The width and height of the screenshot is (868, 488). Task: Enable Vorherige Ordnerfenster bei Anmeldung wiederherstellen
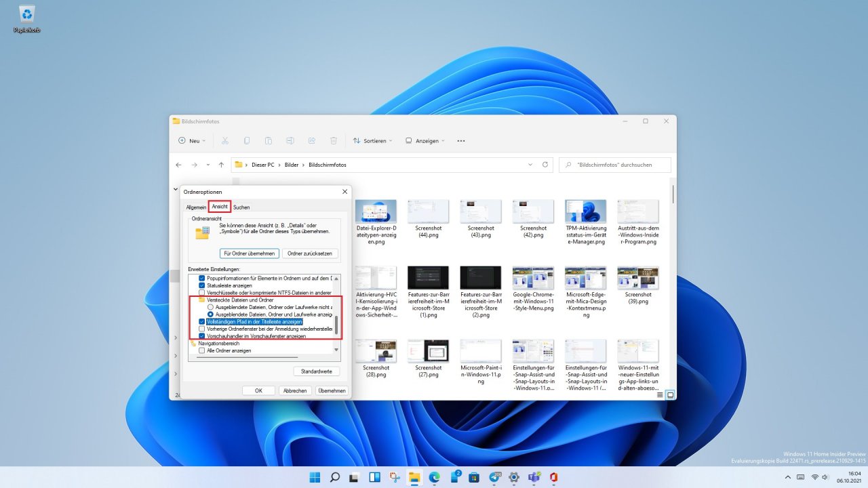tap(201, 329)
